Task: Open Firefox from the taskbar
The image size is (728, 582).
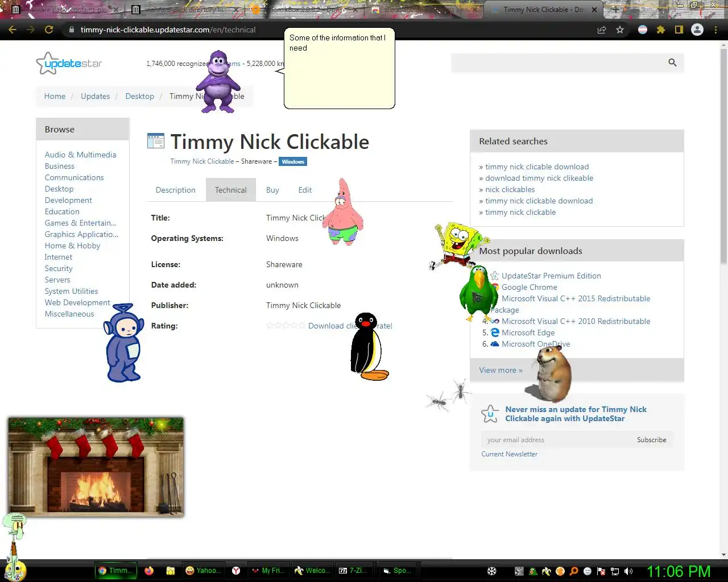Action: tap(149, 571)
